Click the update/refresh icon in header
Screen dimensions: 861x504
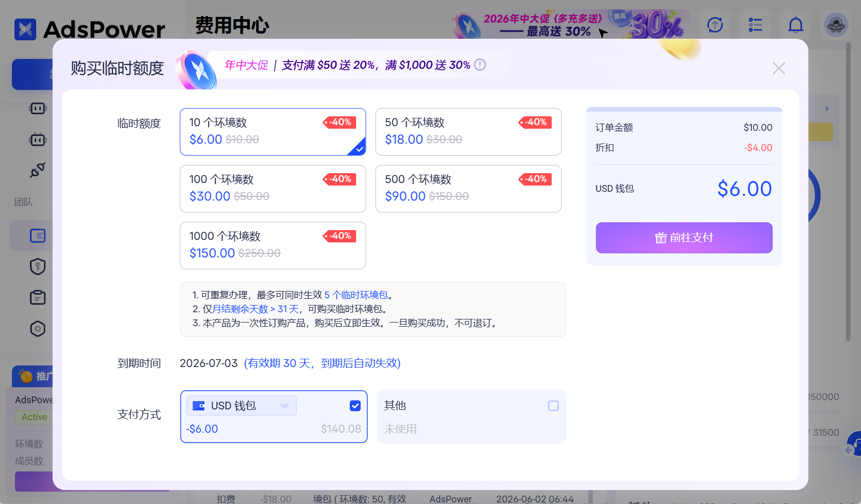point(715,24)
